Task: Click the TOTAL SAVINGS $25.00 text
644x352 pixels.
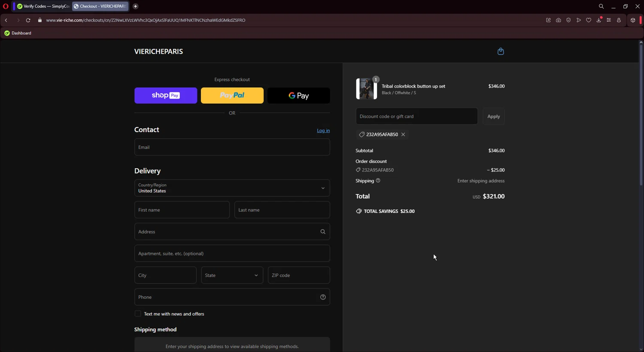Action: (x=389, y=211)
